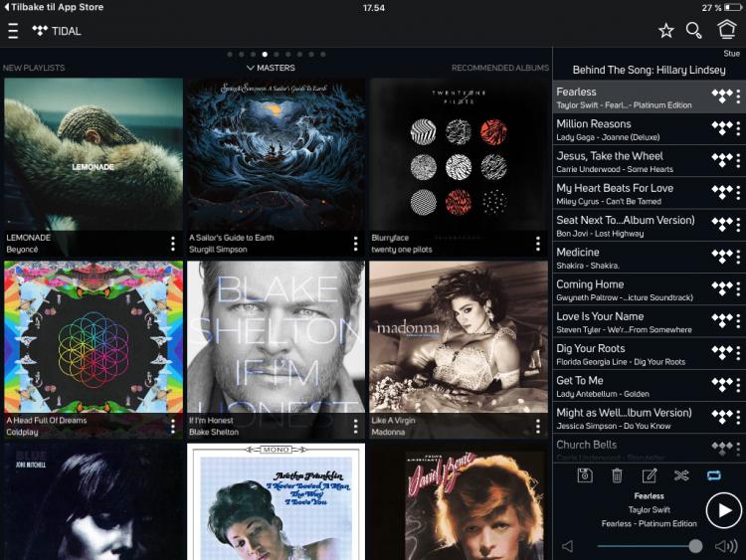This screenshot has height=560, width=746.
Task: Open options for A Sailor's Guide to Earth
Action: point(355,244)
